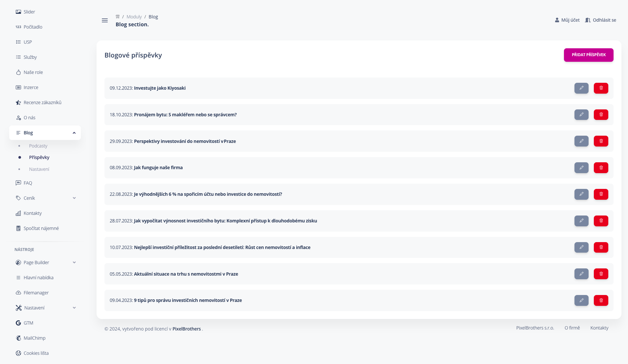
Task: Go to Filemanager in sidebar
Action: (x=36, y=293)
